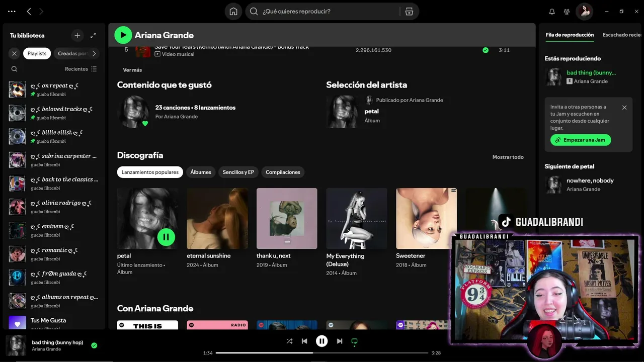Open the notifications bell
The width and height of the screenshot is (644, 362).
tap(552, 12)
